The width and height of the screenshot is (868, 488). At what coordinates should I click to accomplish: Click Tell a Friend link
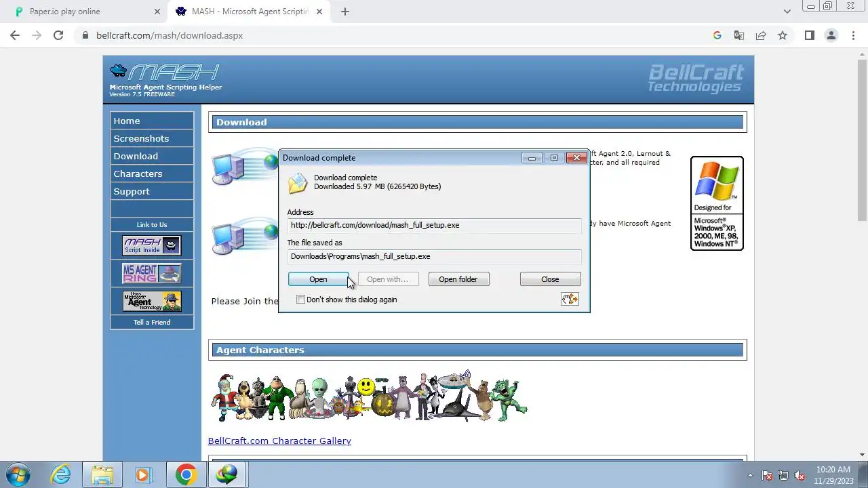tap(152, 322)
